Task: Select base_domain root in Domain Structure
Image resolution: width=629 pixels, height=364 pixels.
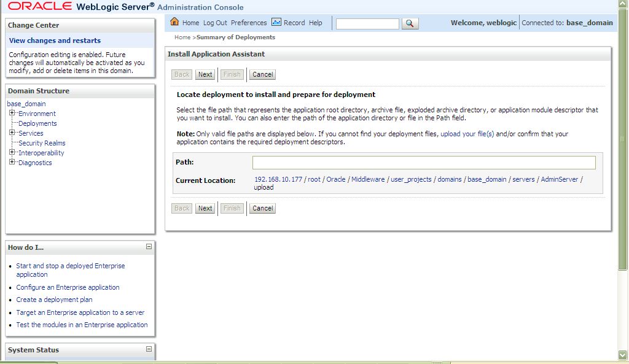Action: point(26,104)
